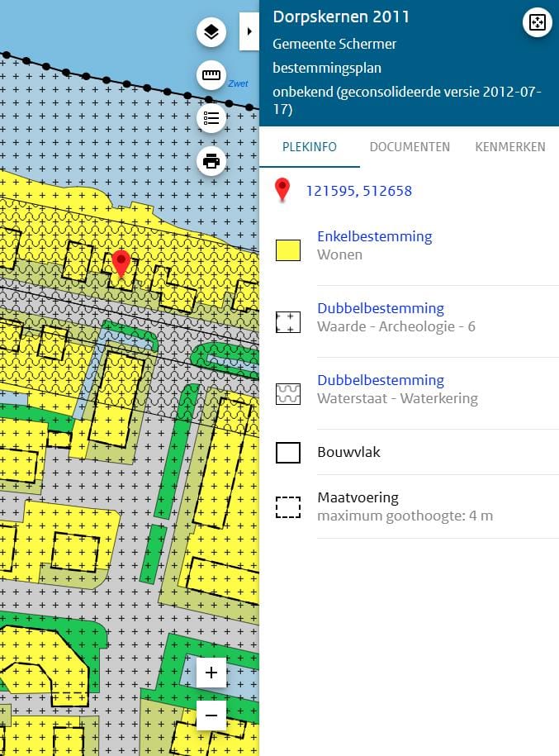Open Dubbelbestemming Waterstaat - Waterkering link
This screenshot has width=559, height=756.
(x=381, y=380)
